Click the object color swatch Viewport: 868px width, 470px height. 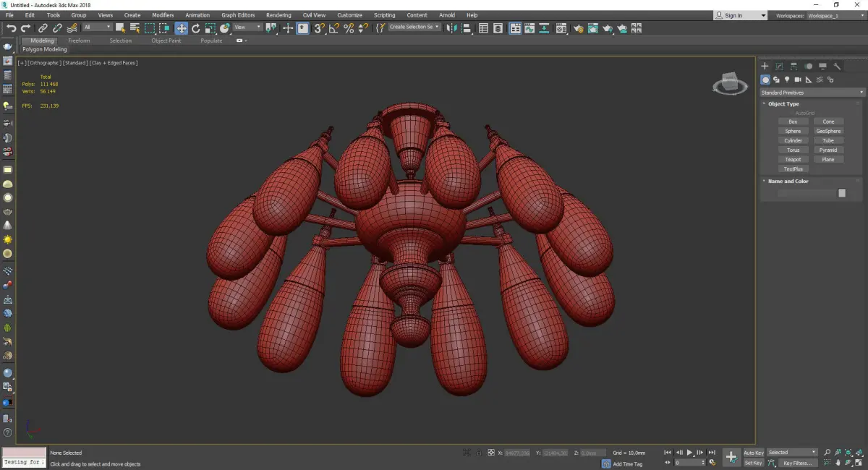click(x=841, y=193)
